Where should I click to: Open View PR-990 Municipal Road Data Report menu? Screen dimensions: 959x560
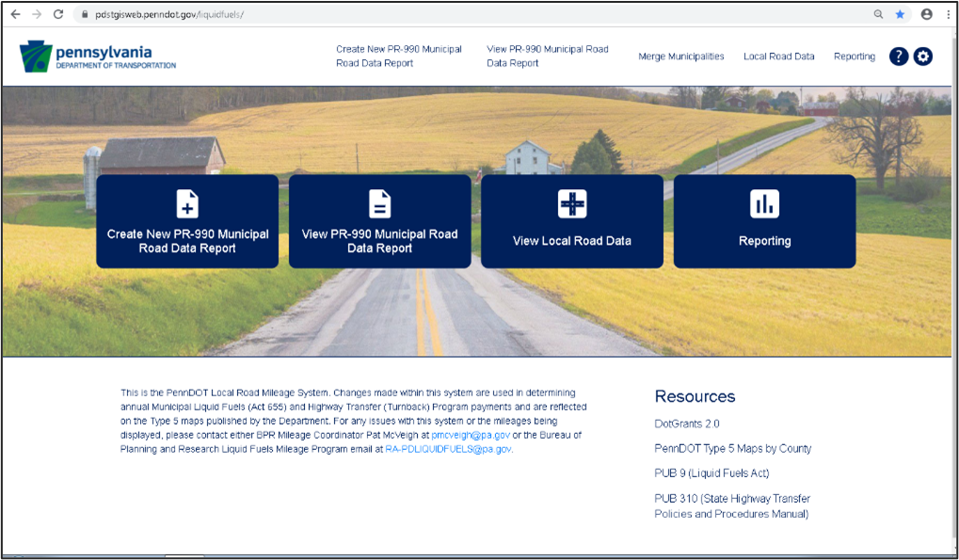click(548, 56)
